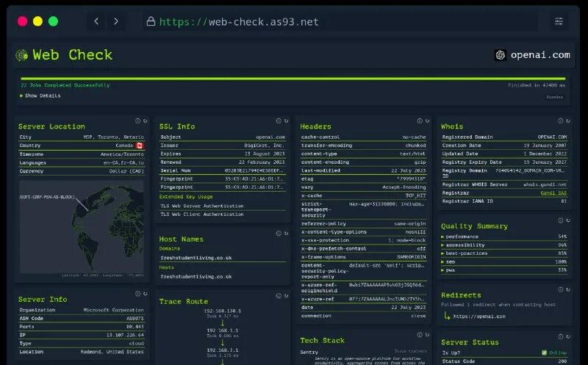Open the browser settings sliders icon
Viewport: 588px width, 365px height.
559,21
